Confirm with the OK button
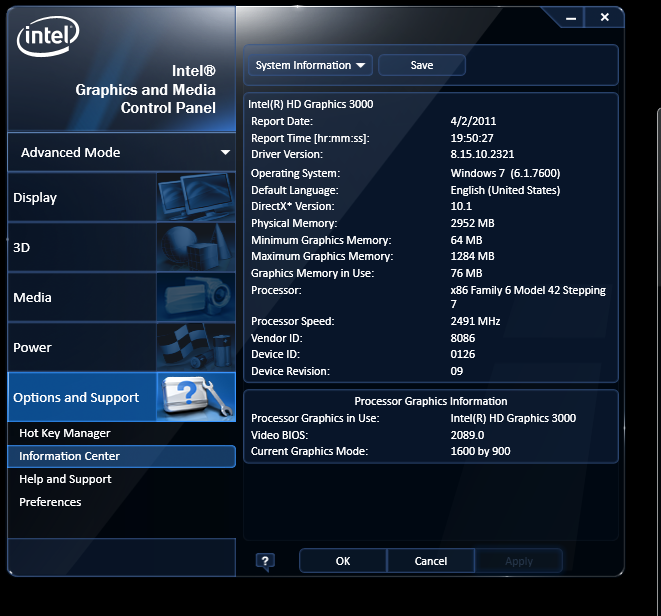This screenshot has width=661, height=616. tap(343, 561)
